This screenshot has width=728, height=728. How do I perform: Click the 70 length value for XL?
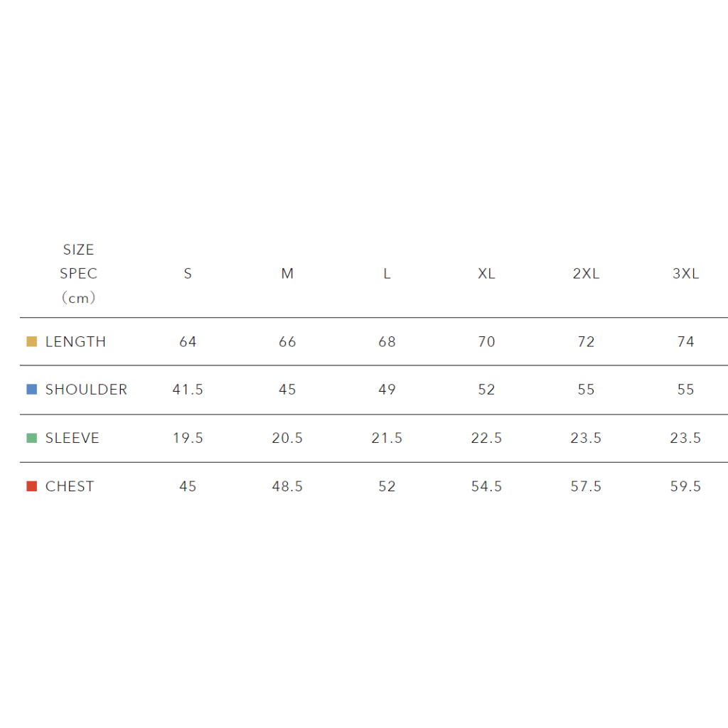tap(486, 342)
